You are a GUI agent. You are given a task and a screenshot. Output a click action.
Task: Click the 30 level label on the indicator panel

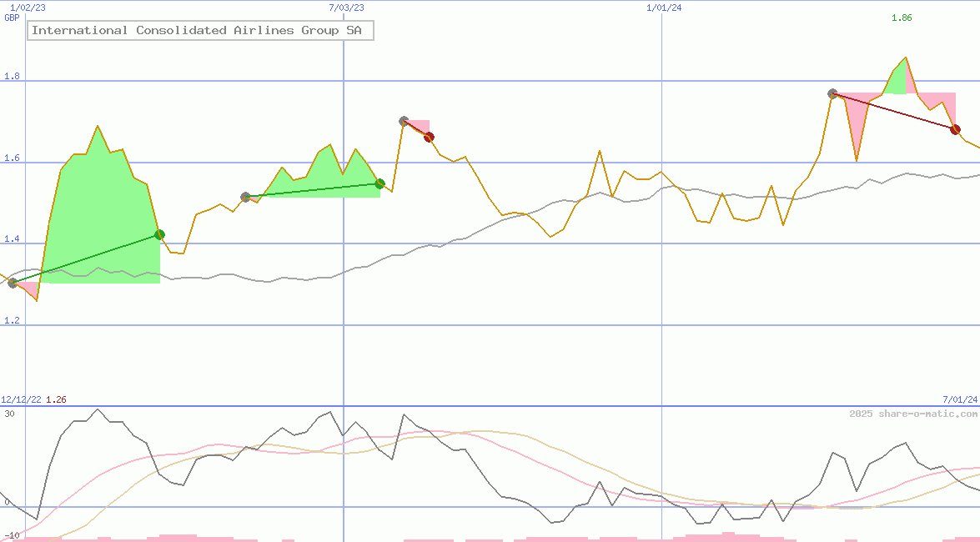click(x=9, y=414)
